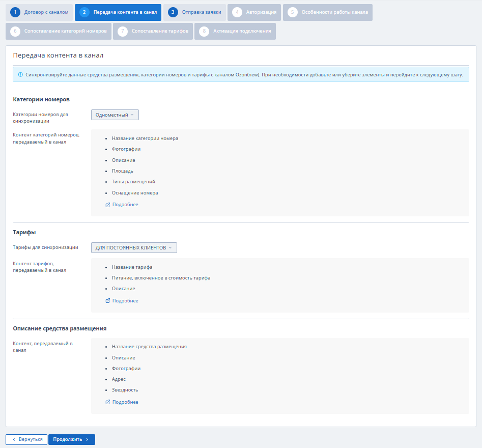Click the 'Тарифы для синхронизации' label
Screen dimensions: 482x448
pos(45,247)
